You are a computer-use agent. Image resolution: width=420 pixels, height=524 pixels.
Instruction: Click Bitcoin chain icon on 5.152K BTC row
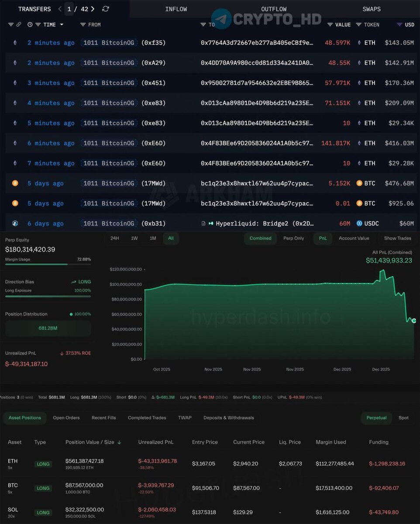pos(15,183)
